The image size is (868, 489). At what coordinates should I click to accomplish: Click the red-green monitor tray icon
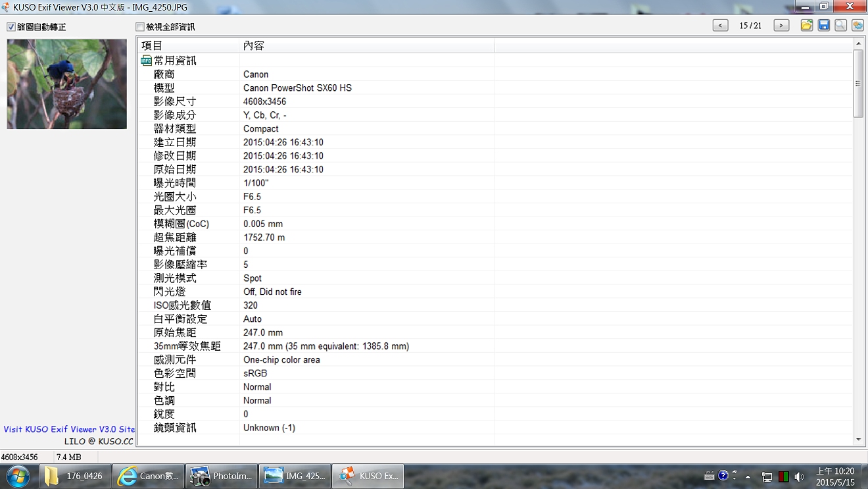(783, 476)
